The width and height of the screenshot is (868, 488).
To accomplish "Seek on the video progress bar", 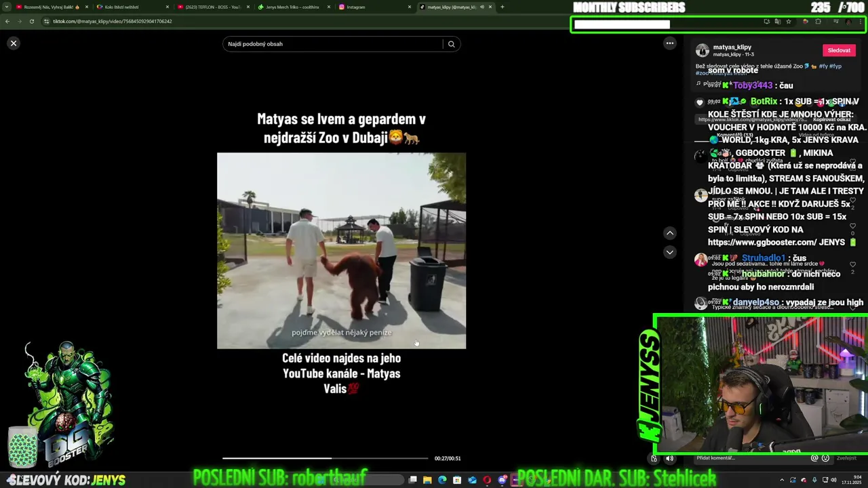I will pyautogui.click(x=325, y=458).
